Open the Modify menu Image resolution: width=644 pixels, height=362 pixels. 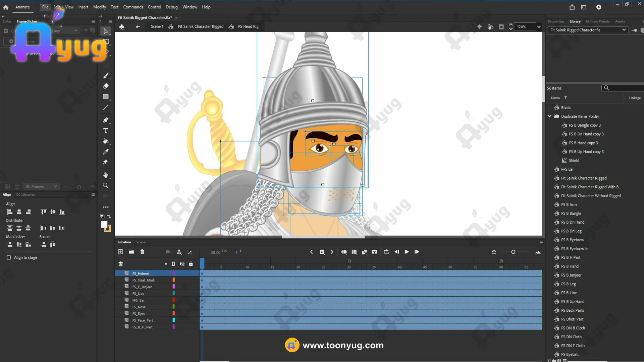99,7
